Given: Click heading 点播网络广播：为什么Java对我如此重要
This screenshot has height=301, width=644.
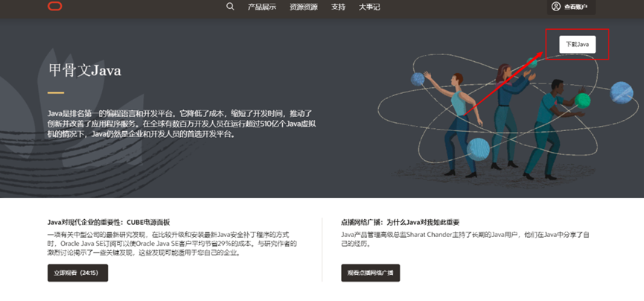Looking at the screenshot, I should coord(400,223).
